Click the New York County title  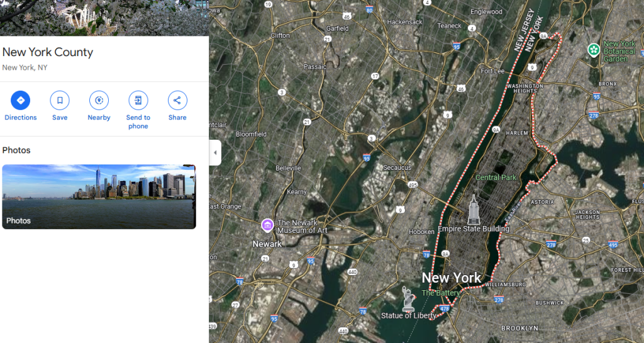point(48,52)
